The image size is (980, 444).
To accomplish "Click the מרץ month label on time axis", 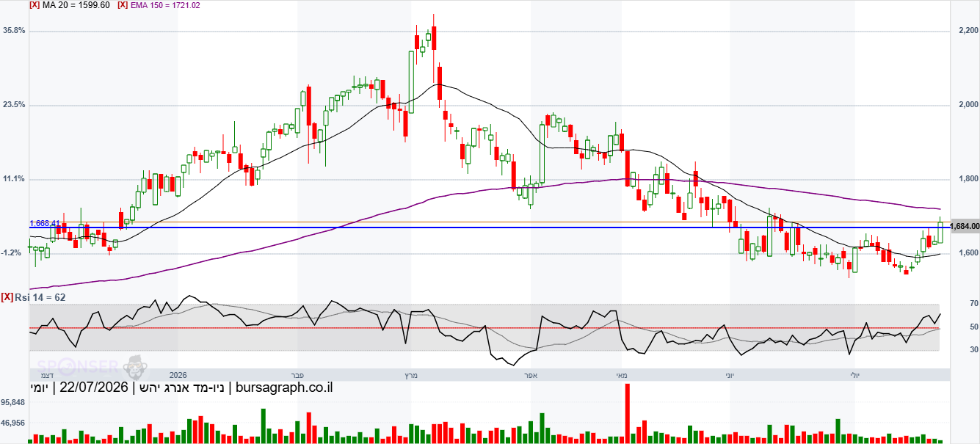I will pos(411,375).
